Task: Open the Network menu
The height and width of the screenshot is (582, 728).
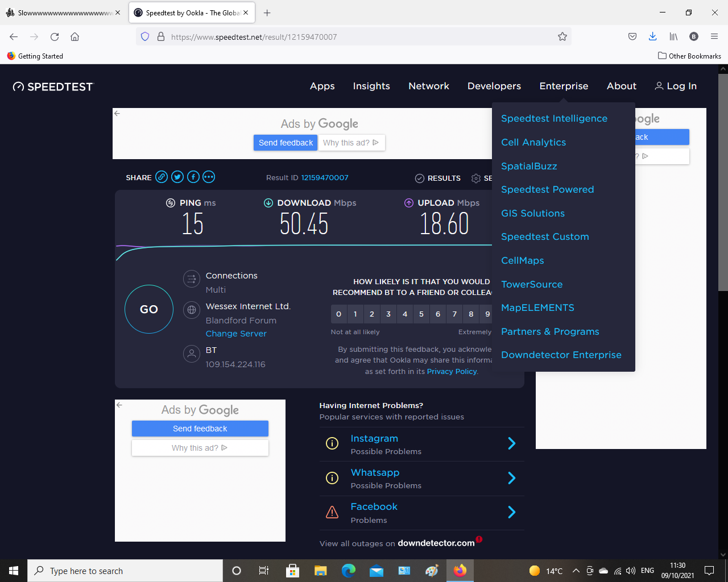Action: pos(429,86)
